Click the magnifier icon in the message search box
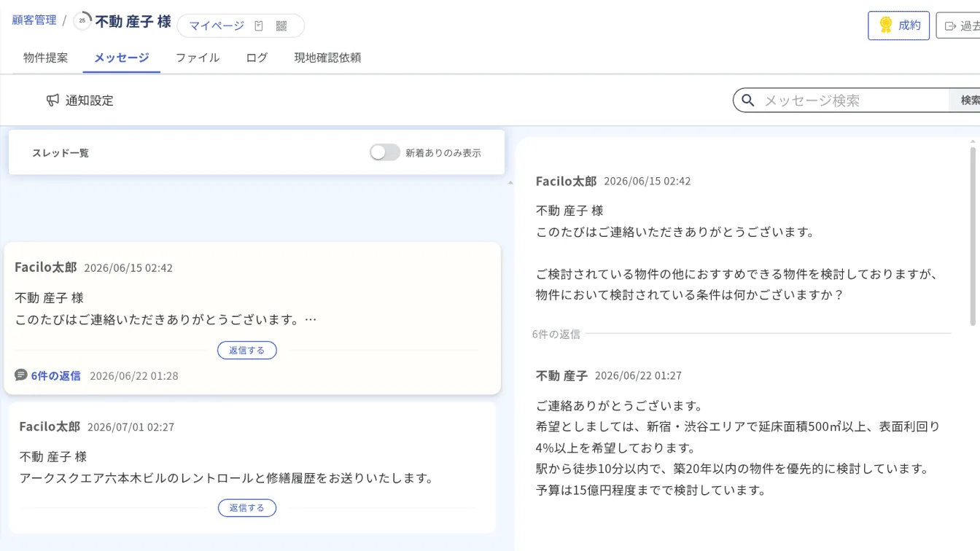 747,101
